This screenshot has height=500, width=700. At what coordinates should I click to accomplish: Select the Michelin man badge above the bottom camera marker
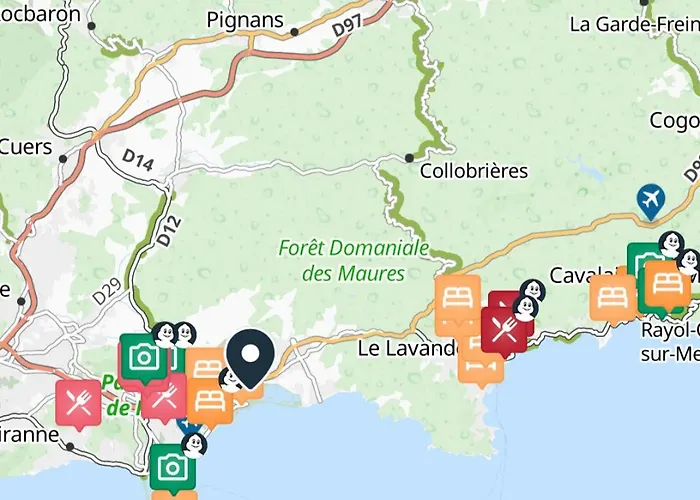(x=194, y=446)
